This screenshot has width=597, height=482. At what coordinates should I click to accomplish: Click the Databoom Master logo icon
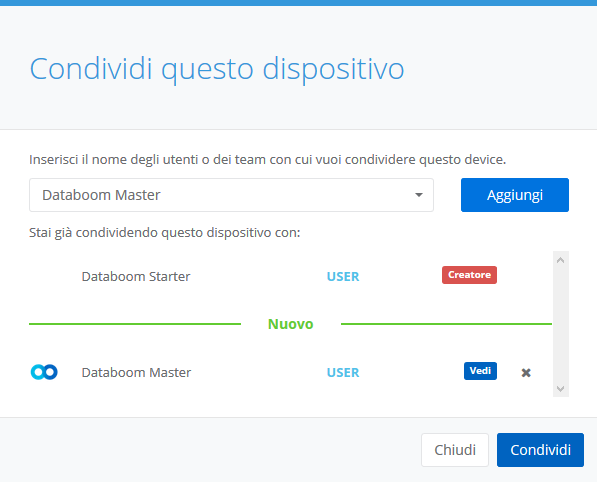[x=44, y=372]
